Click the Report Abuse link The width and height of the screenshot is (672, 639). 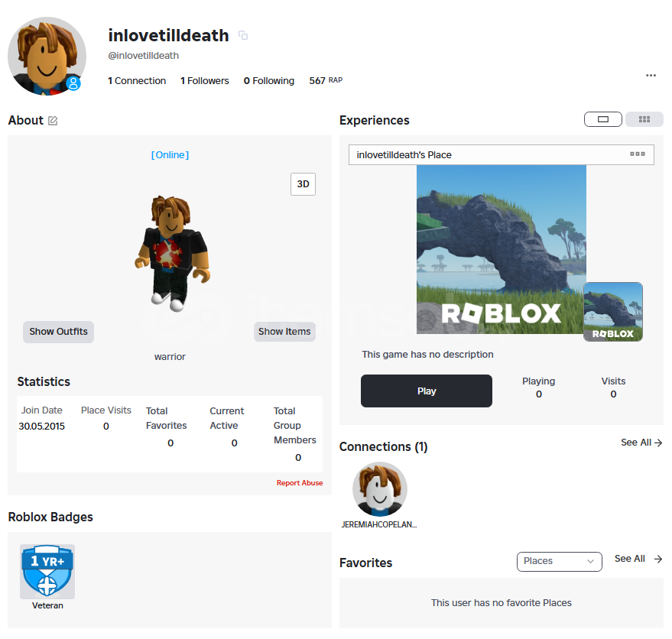300,483
